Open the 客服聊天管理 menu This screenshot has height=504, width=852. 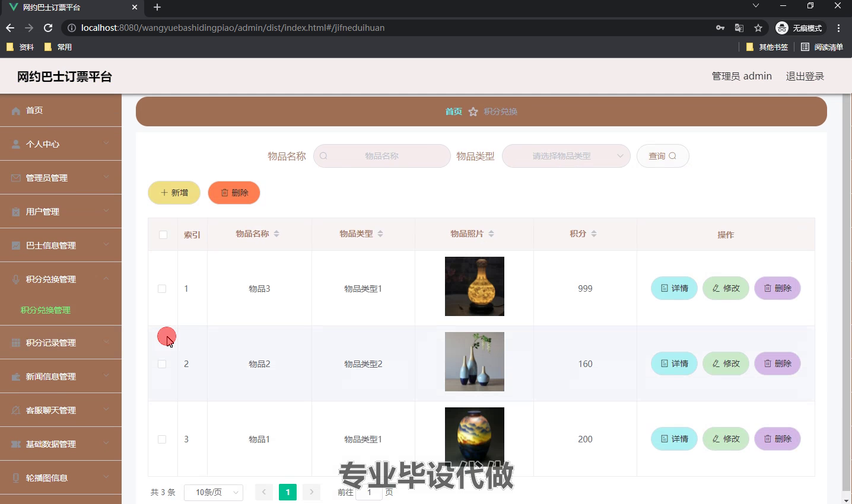pos(61,410)
